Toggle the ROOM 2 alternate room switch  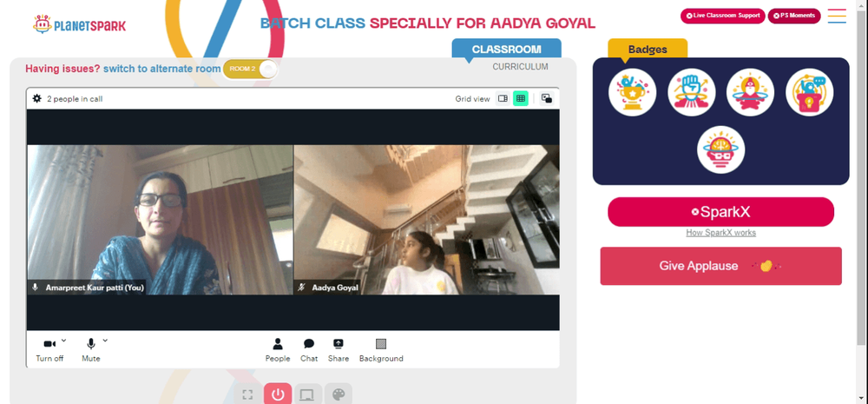point(250,69)
